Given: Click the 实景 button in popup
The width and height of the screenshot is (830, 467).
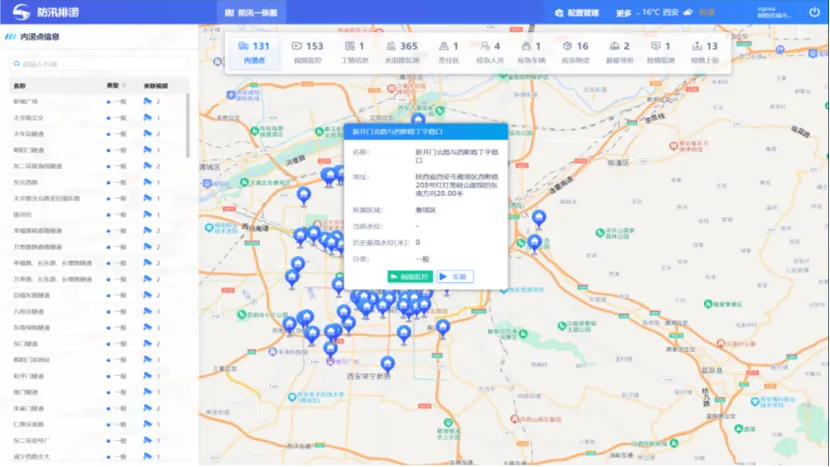Looking at the screenshot, I should [455, 277].
